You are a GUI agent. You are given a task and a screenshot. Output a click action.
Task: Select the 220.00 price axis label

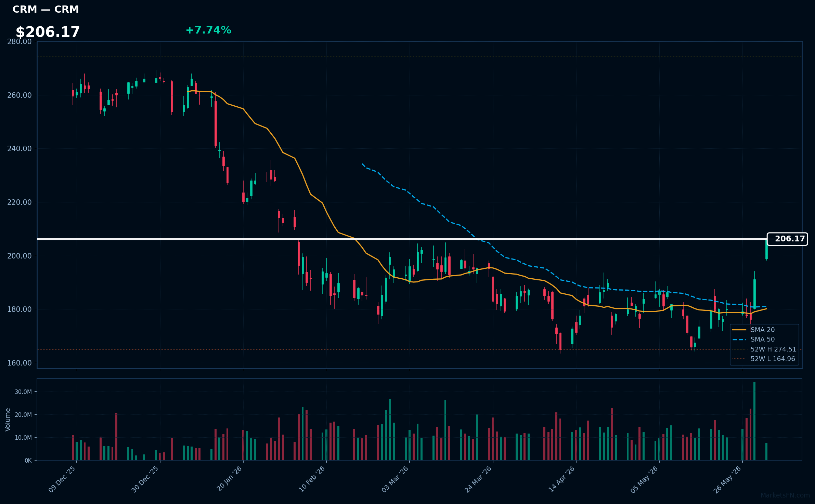[x=20, y=202]
